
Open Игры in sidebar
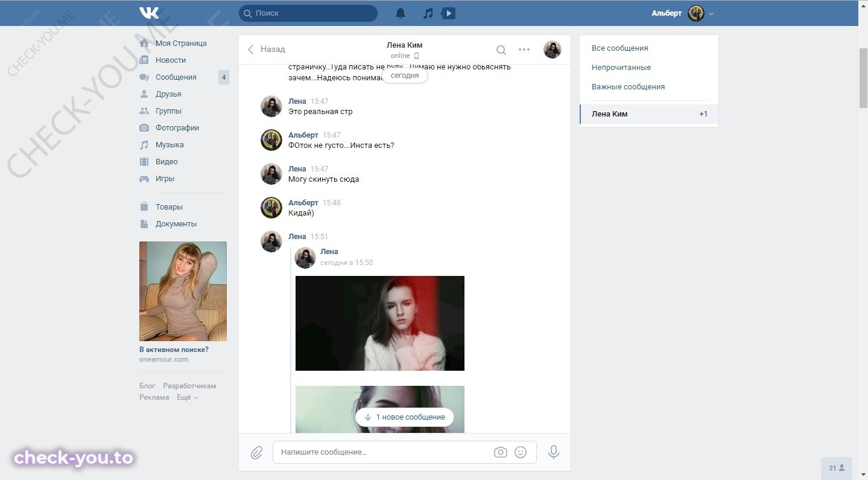coord(165,179)
